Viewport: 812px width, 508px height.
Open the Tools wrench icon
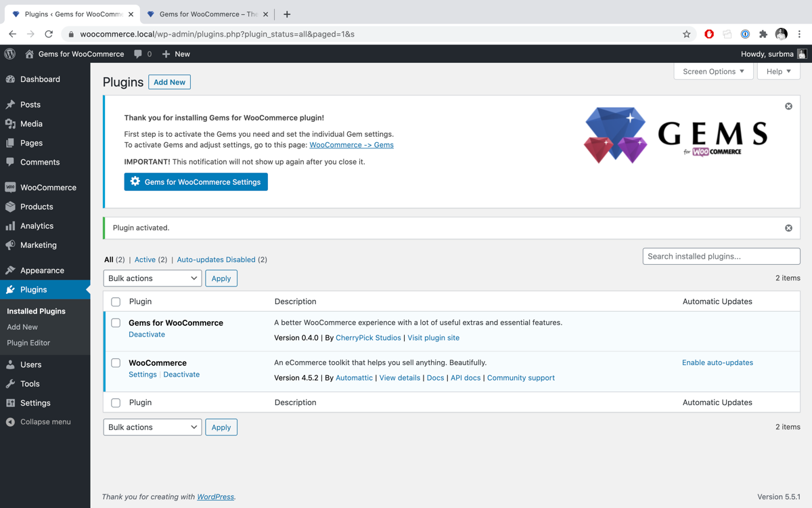[12, 383]
